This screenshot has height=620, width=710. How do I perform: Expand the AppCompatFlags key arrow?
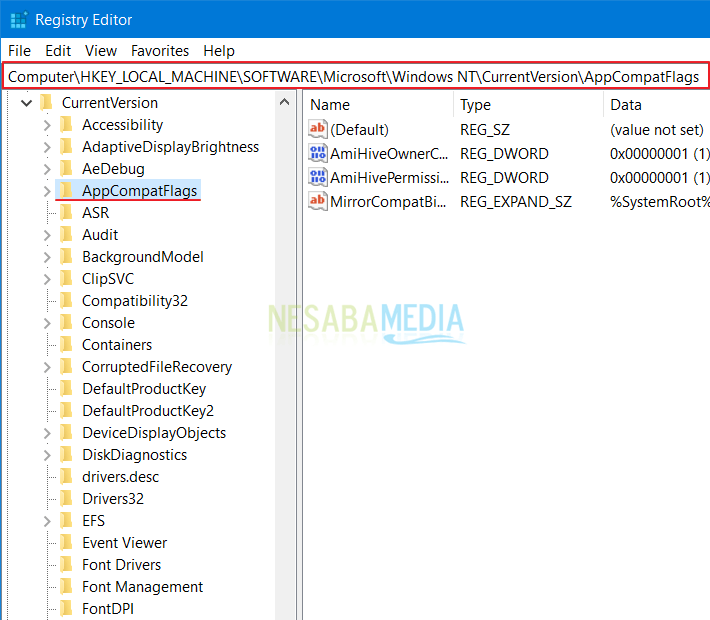tap(46, 190)
